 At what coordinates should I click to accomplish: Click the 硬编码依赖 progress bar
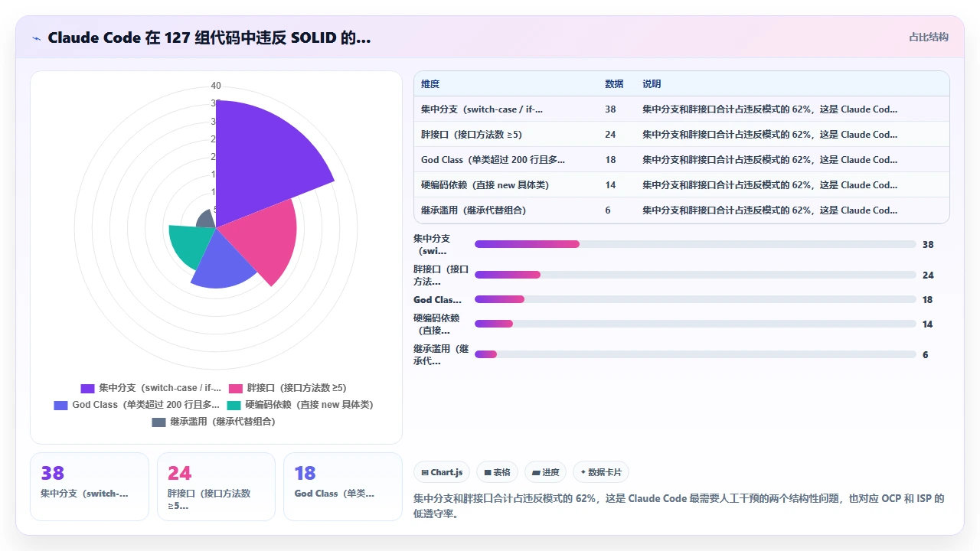pos(695,324)
